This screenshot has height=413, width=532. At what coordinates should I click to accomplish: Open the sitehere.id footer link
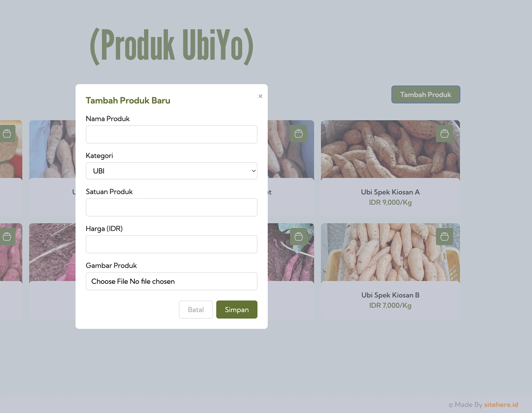point(501,404)
